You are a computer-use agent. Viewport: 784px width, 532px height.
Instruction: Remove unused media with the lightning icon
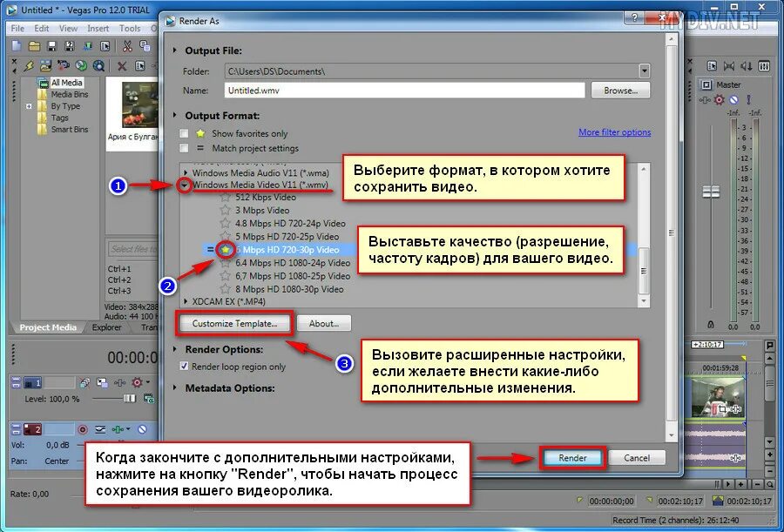pos(29,65)
